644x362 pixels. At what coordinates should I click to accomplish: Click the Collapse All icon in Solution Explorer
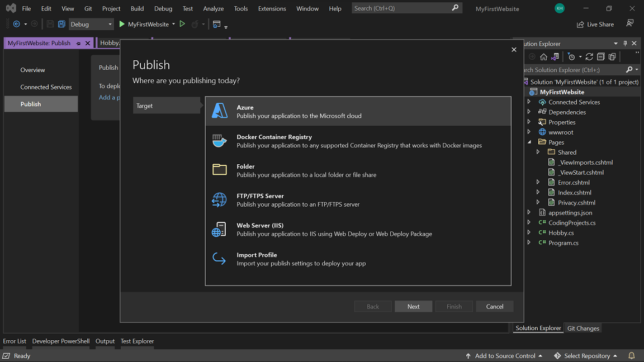pyautogui.click(x=601, y=56)
